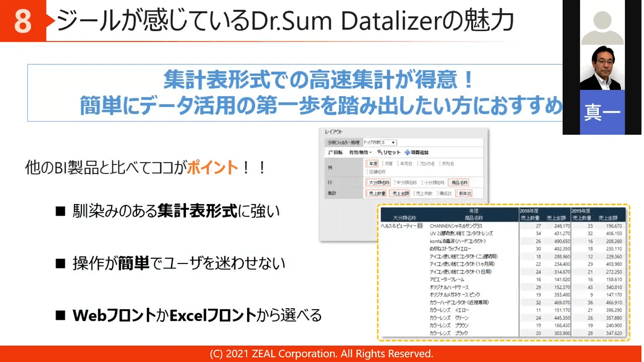Click the 248,170 sales amount cell
Screen dimensions: 644x362
click(562, 226)
